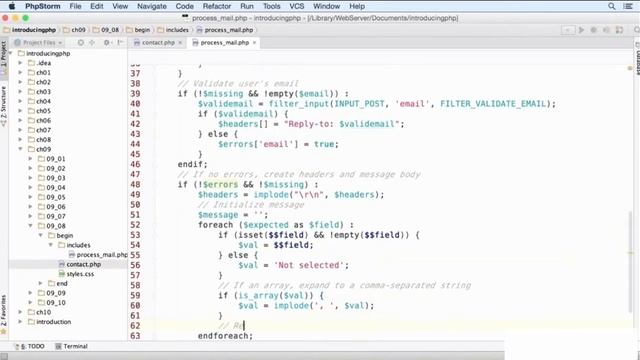The width and height of the screenshot is (640, 360).
Task: Collapse the includes folder arrow
Action: pos(51,245)
